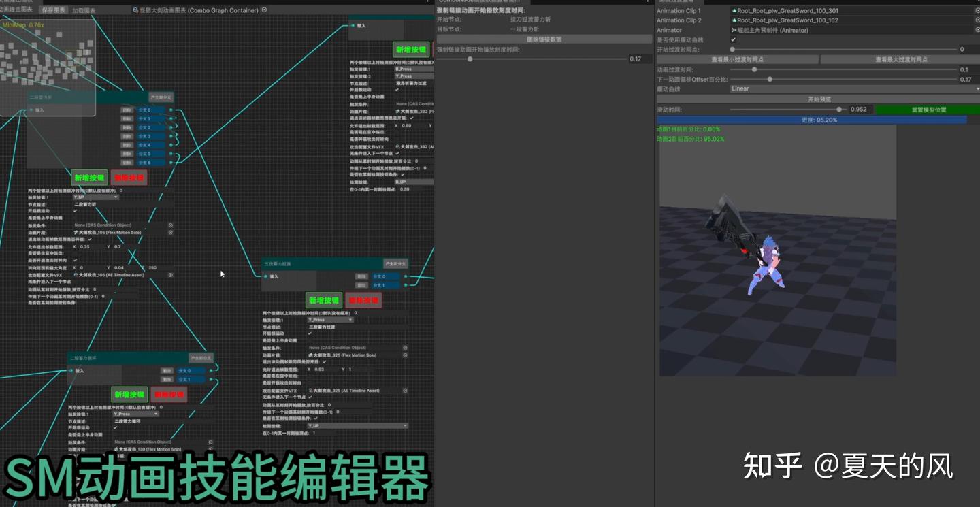The width and height of the screenshot is (980, 507).
Task: Open the Y_UP 检测按键 dropdown in 三段蓄力过渡
Action: pos(357,426)
